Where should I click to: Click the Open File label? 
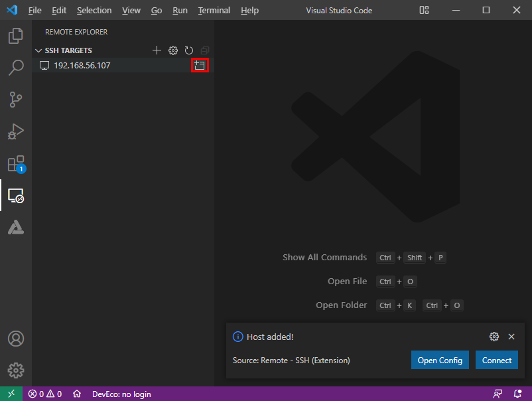347,281
